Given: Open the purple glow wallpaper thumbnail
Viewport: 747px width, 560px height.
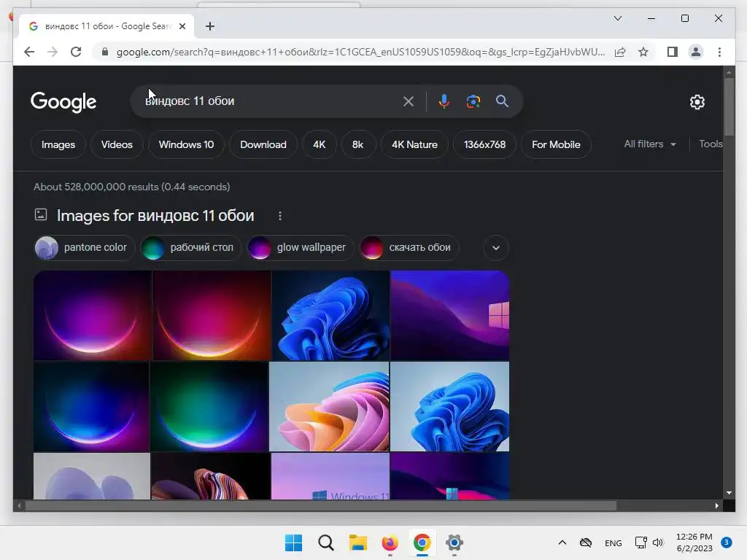Looking at the screenshot, I should click(93, 315).
